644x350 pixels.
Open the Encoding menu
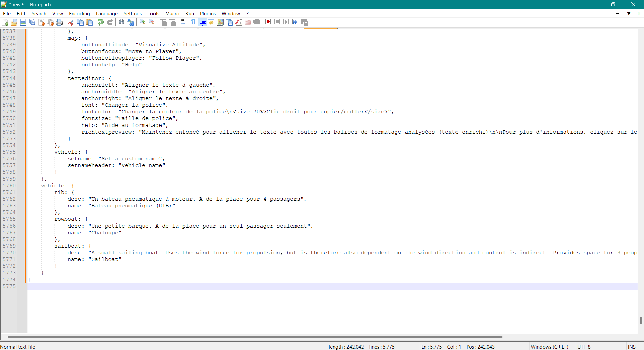click(79, 14)
